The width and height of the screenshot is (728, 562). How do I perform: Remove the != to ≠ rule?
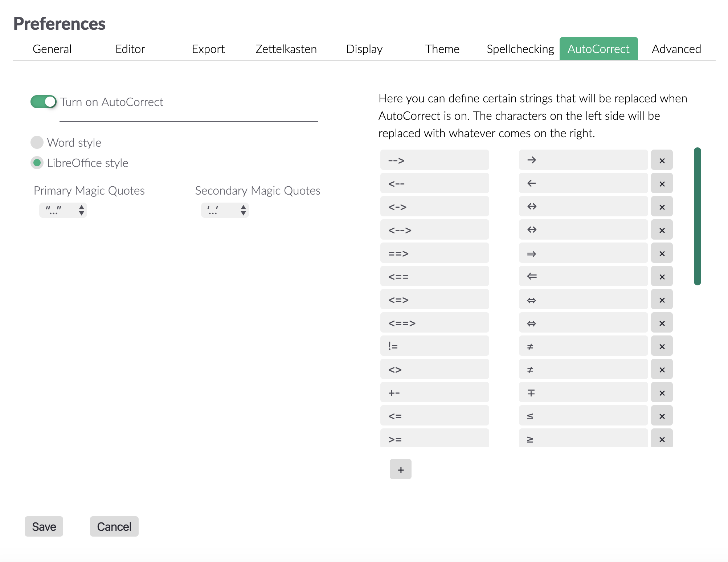click(x=662, y=346)
